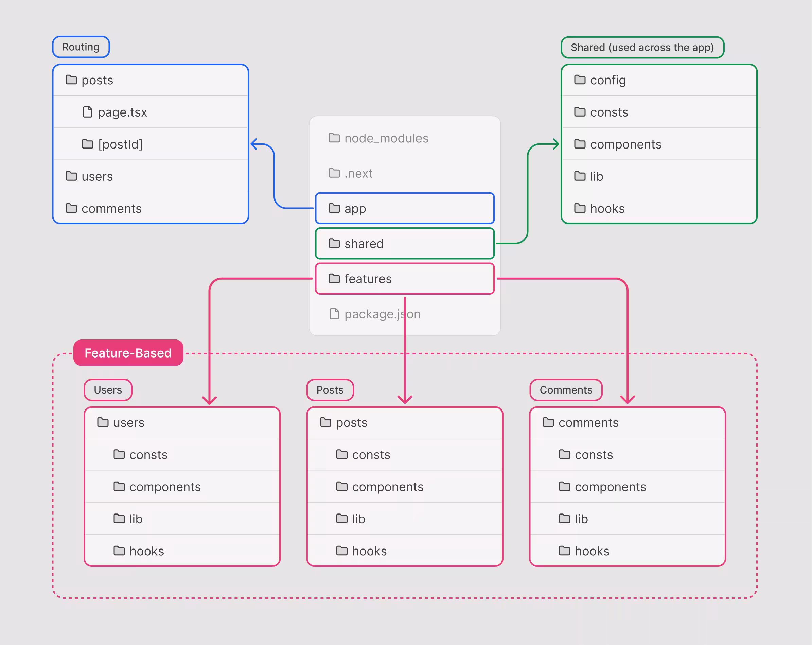This screenshot has width=812, height=645.
Task: Click the Comments label tag
Action: pos(565,390)
